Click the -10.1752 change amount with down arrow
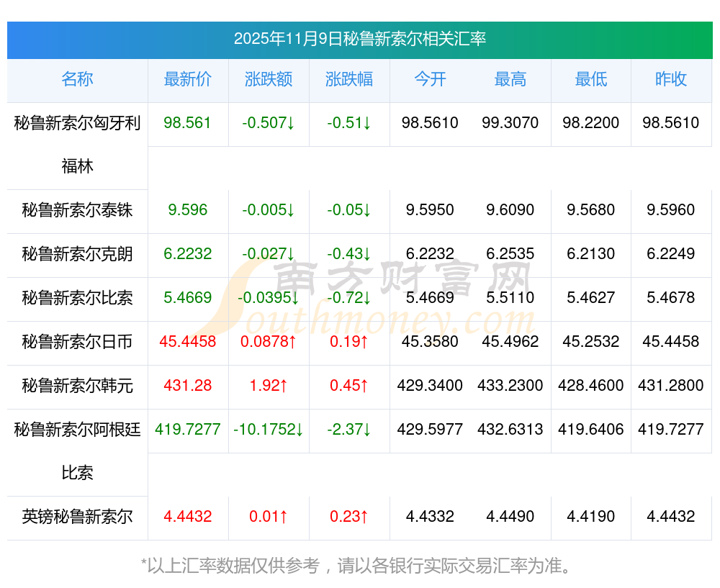 269,430
